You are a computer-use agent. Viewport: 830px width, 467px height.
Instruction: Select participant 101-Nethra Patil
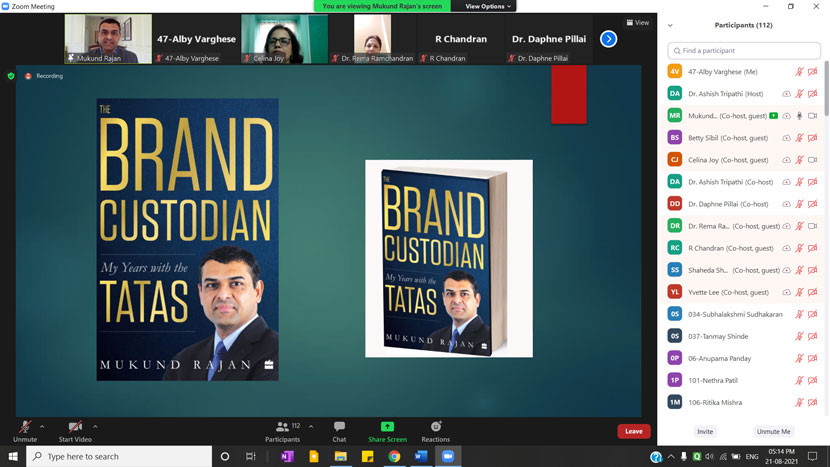tap(743, 381)
